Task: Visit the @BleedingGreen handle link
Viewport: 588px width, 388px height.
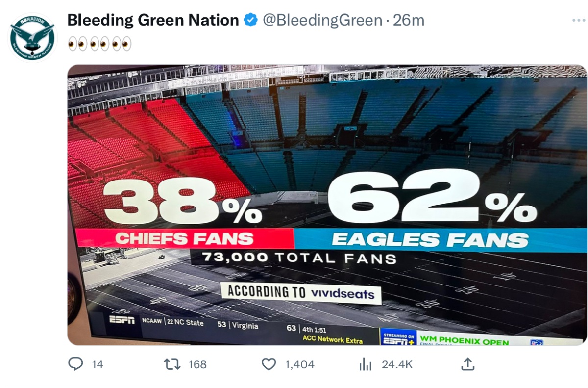Action: tap(322, 20)
